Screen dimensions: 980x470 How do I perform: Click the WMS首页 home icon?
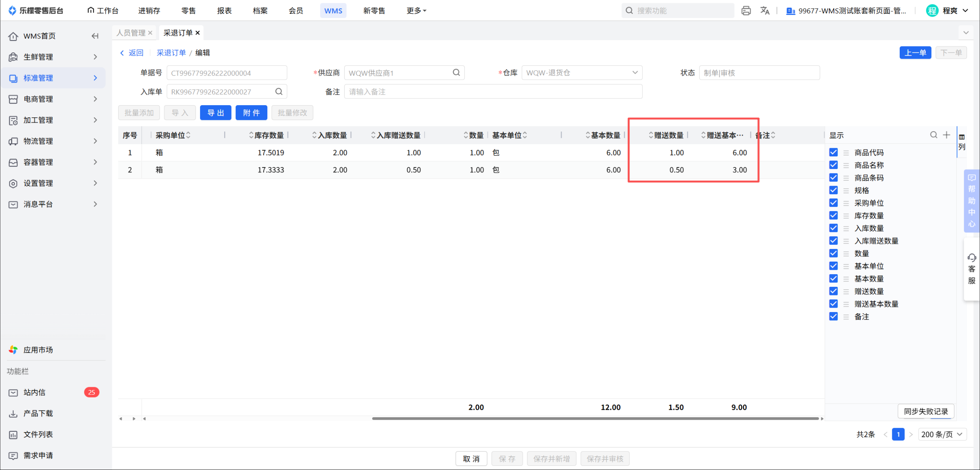coord(13,36)
